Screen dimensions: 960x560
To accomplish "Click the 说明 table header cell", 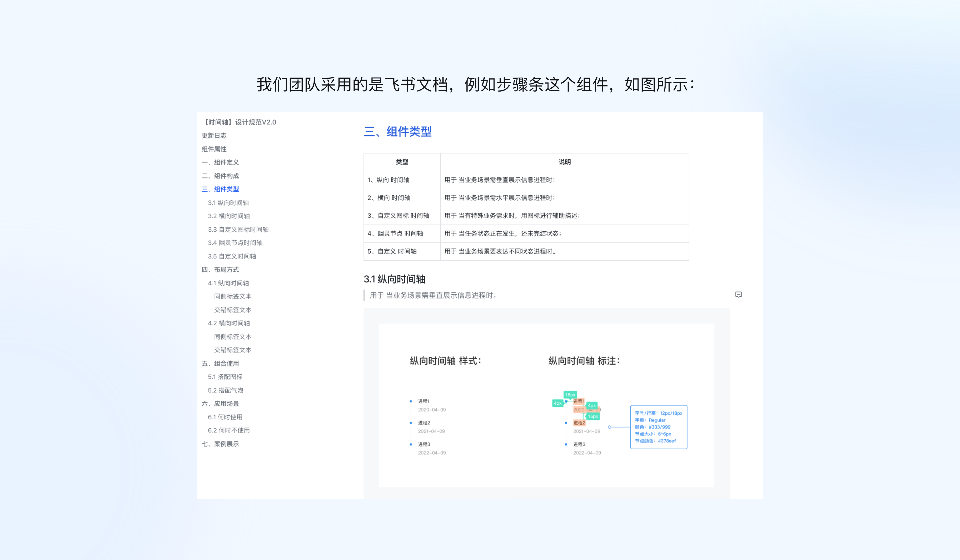I will (565, 162).
